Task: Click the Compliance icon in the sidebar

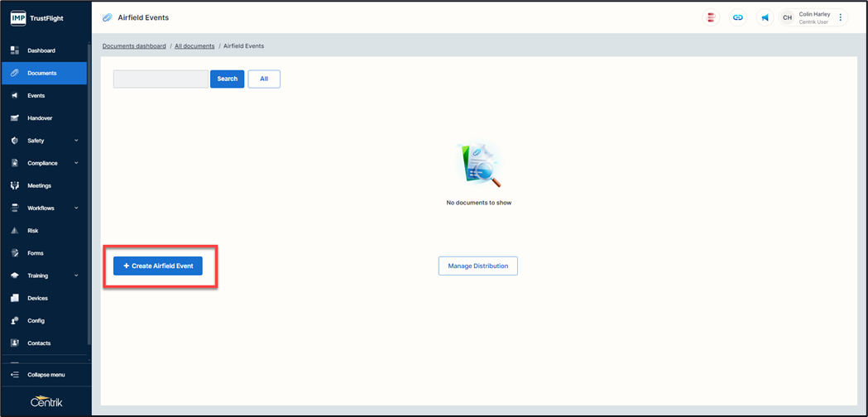Action: click(15, 163)
